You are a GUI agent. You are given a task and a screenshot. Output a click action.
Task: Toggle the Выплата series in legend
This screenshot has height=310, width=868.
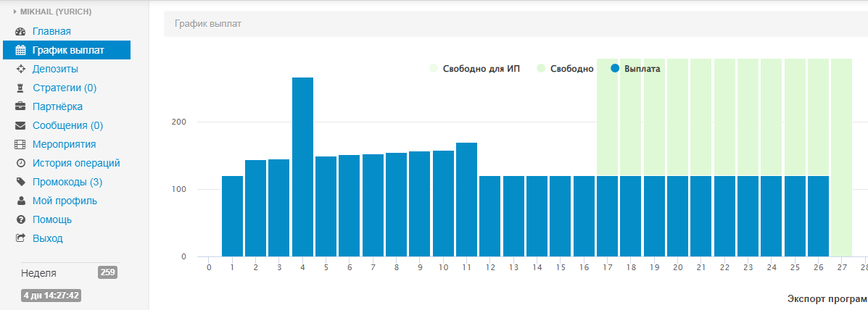tap(642, 69)
